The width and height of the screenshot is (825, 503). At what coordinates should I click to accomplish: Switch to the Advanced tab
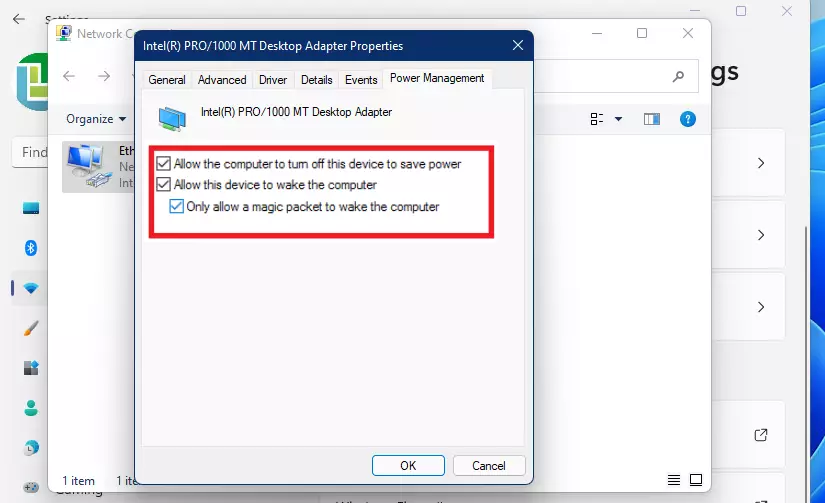coord(222,79)
